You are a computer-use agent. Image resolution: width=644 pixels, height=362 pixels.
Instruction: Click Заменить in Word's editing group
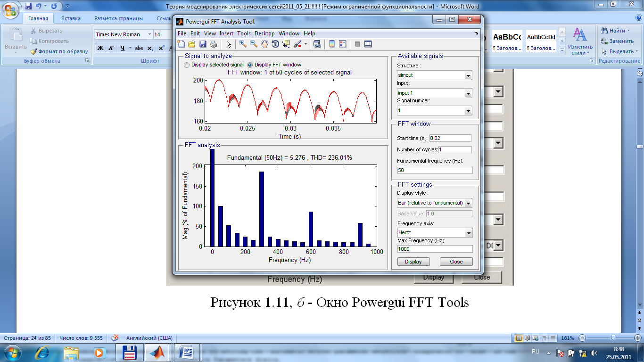click(x=618, y=41)
